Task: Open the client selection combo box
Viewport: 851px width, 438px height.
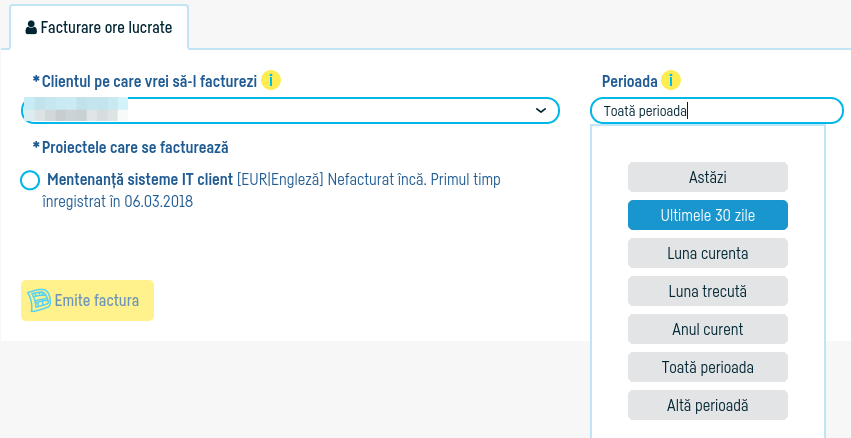Action: [290, 110]
